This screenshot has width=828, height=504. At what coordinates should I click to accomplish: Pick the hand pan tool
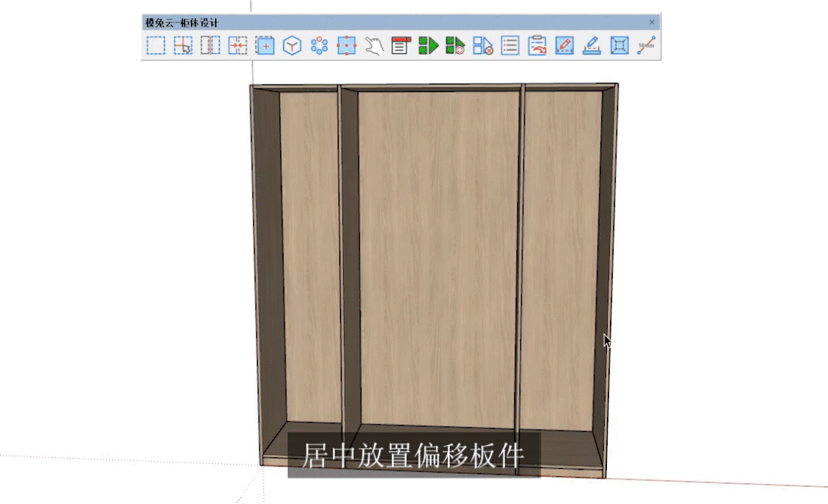click(374, 46)
